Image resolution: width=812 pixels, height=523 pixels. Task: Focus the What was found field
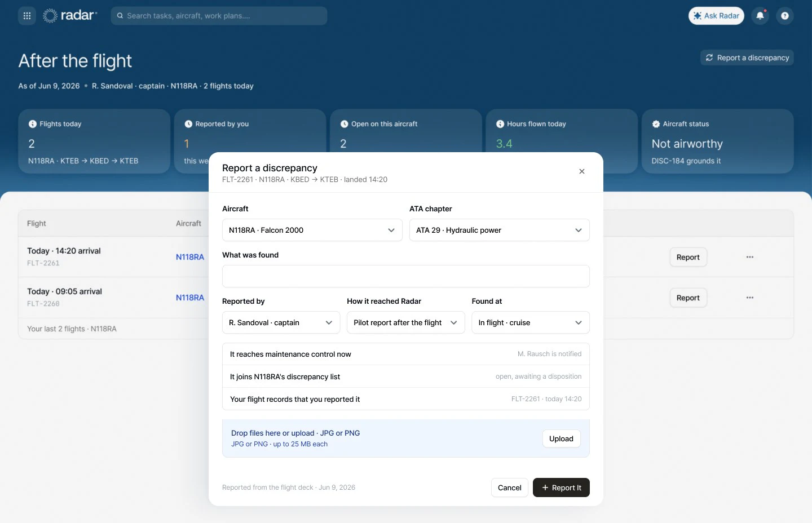tap(406, 276)
